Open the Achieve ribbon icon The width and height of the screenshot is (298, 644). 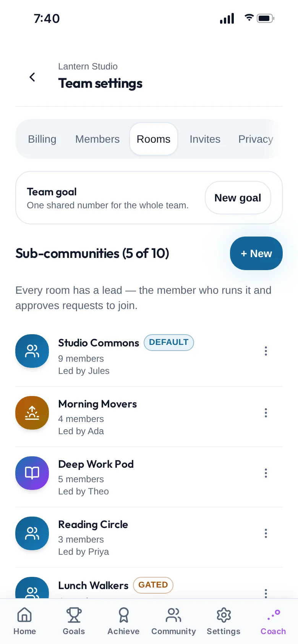tap(123, 615)
